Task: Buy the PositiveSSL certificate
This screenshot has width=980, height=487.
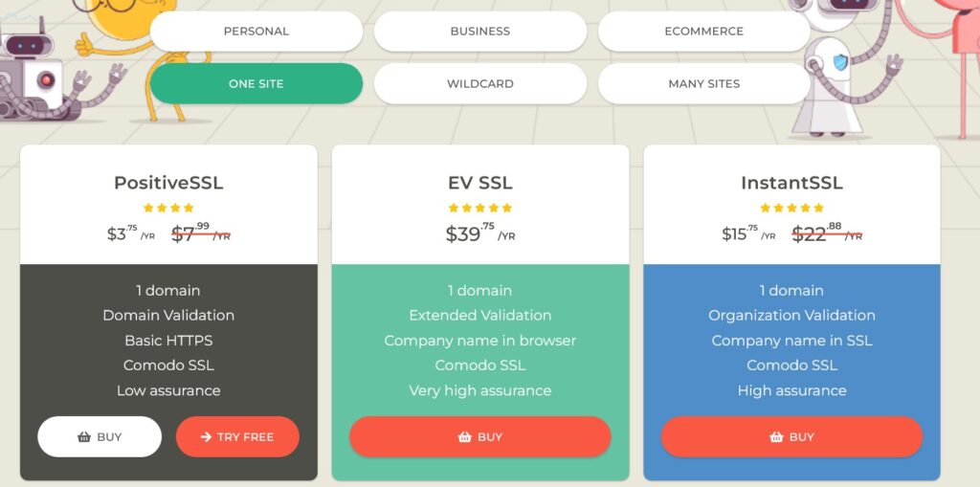Action: pos(100,437)
